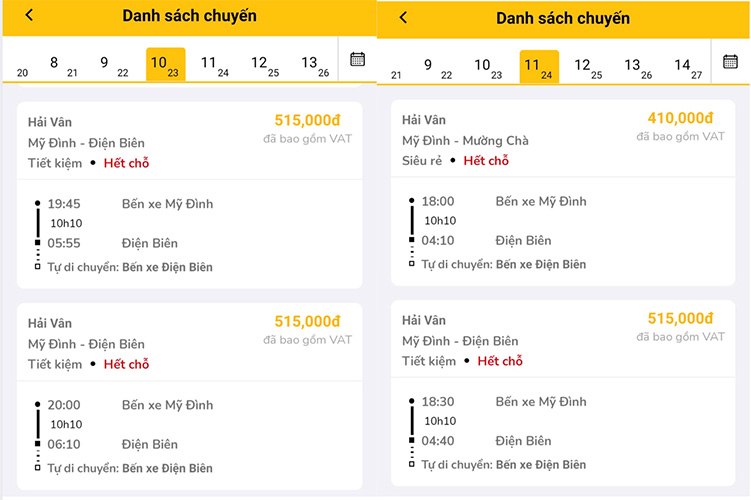Choose date 13 in the left date strip
The width and height of the screenshot is (751, 500).
[313, 64]
